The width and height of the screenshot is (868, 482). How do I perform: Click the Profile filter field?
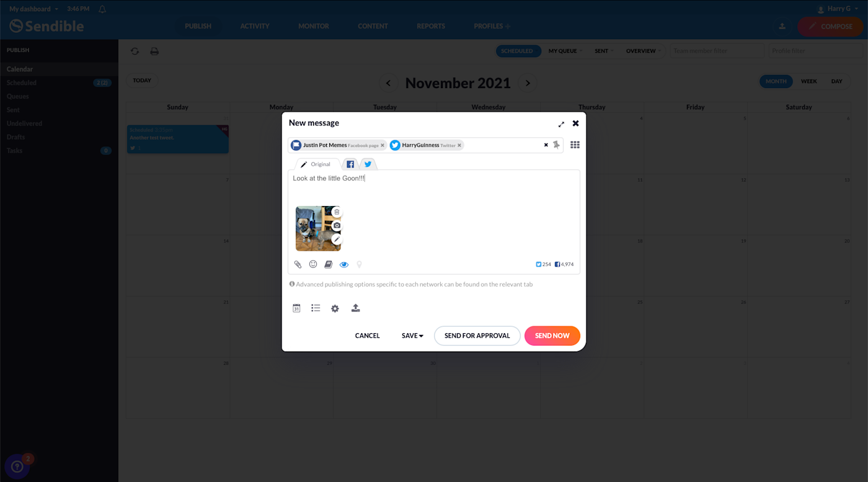816,51
